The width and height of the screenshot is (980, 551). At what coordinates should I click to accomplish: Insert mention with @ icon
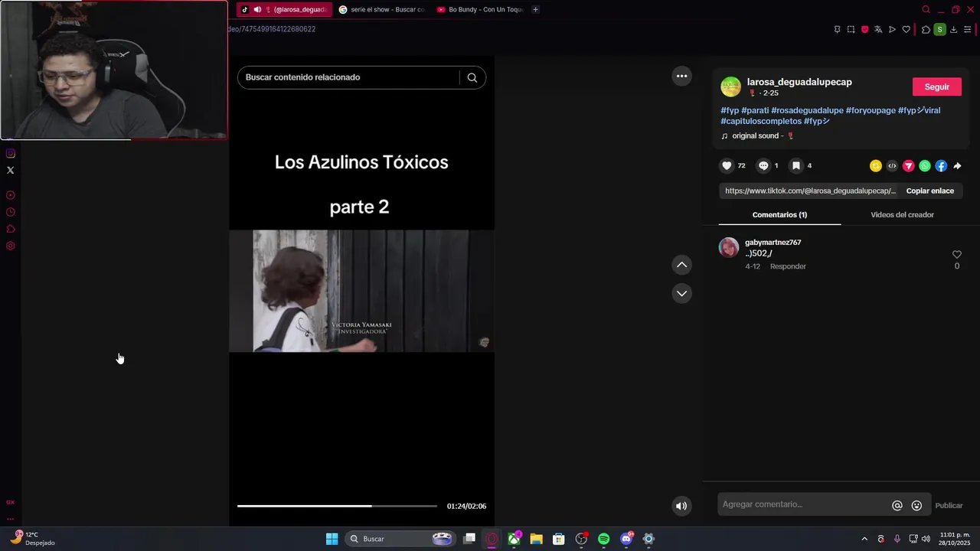click(897, 505)
